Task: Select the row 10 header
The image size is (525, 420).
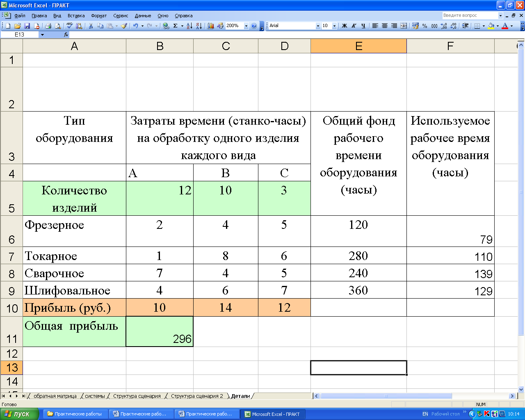Action: (x=11, y=308)
